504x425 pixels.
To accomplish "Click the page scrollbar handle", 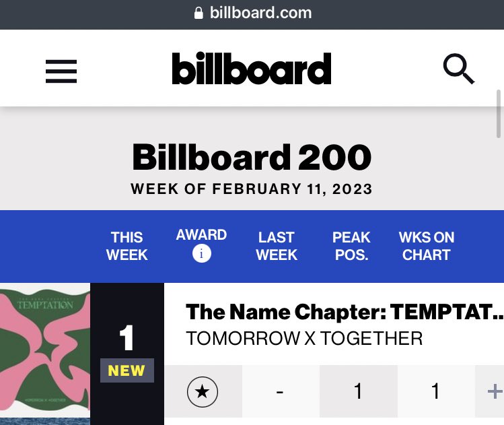I will [499, 114].
